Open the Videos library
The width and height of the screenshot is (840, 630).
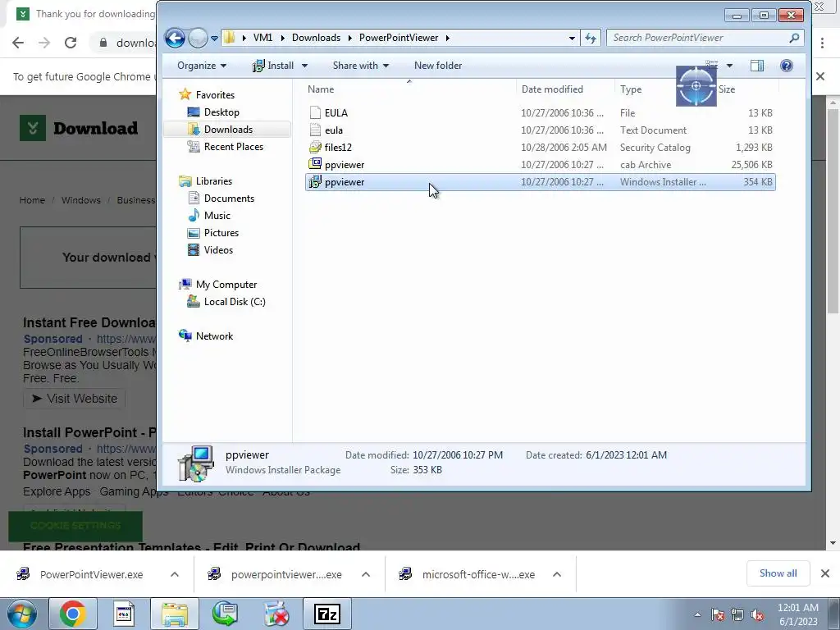[218, 249]
